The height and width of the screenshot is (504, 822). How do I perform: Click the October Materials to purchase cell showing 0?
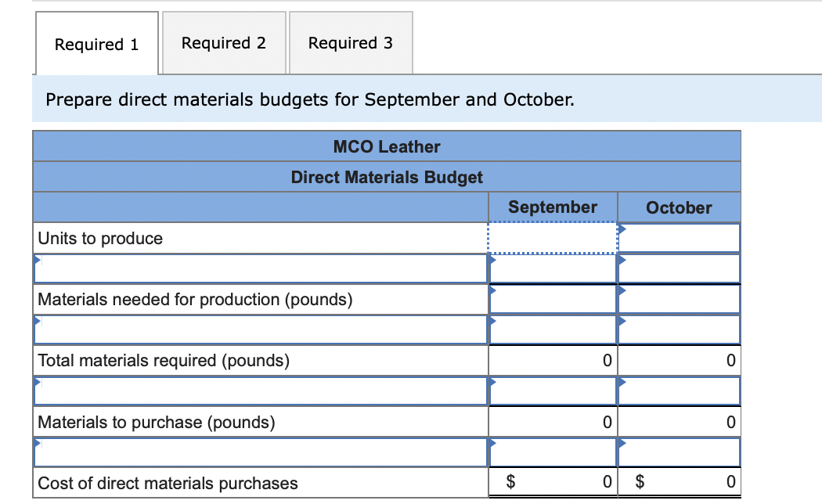(679, 422)
